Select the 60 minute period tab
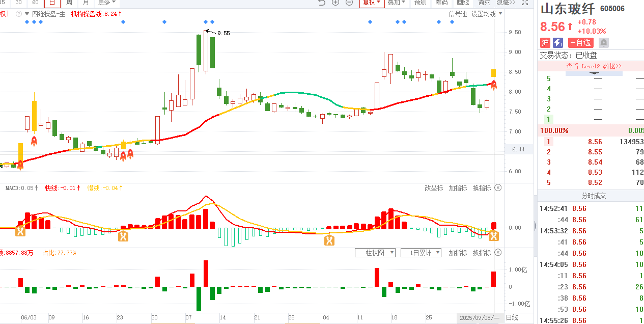The height and width of the screenshot is (324, 644). pos(35,3)
